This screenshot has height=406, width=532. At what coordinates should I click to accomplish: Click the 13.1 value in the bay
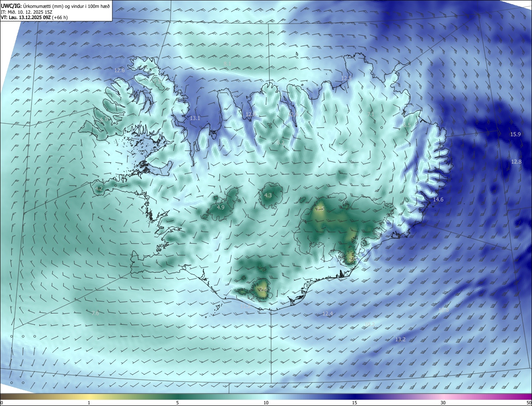195,118
